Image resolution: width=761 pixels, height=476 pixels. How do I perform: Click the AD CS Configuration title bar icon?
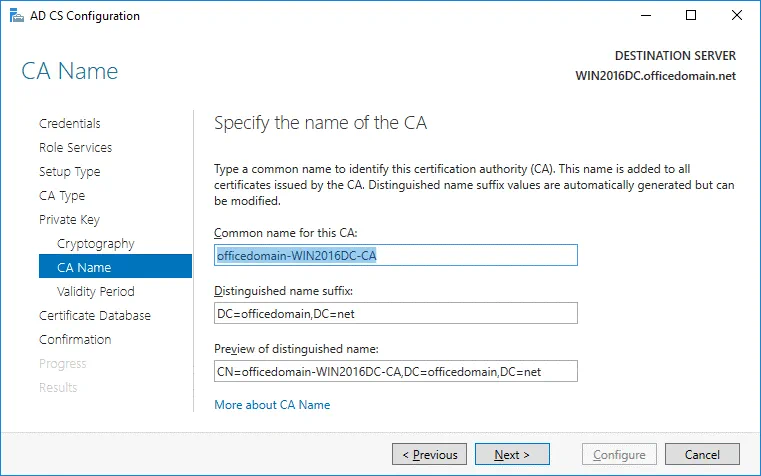click(x=12, y=16)
